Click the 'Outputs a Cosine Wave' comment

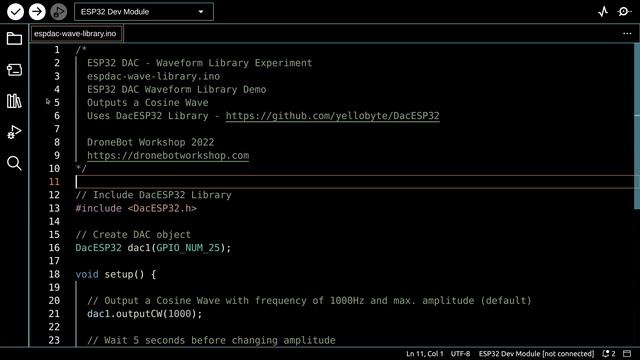coord(147,102)
